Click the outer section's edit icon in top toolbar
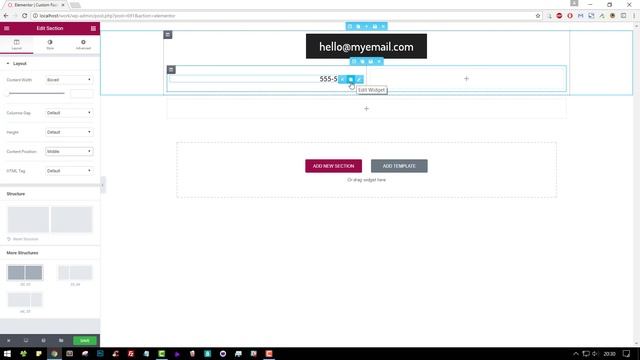The height and width of the screenshot is (360, 640). point(350,27)
